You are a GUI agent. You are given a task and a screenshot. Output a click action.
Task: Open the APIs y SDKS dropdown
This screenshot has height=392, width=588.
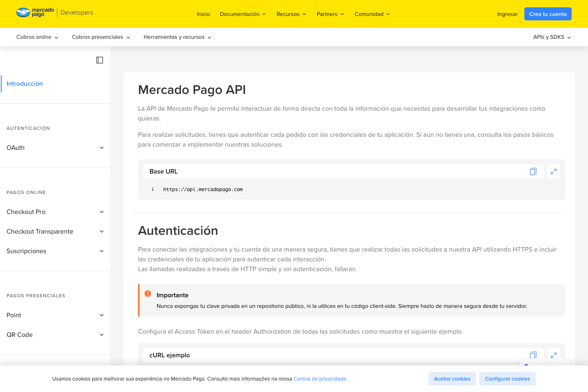(552, 37)
